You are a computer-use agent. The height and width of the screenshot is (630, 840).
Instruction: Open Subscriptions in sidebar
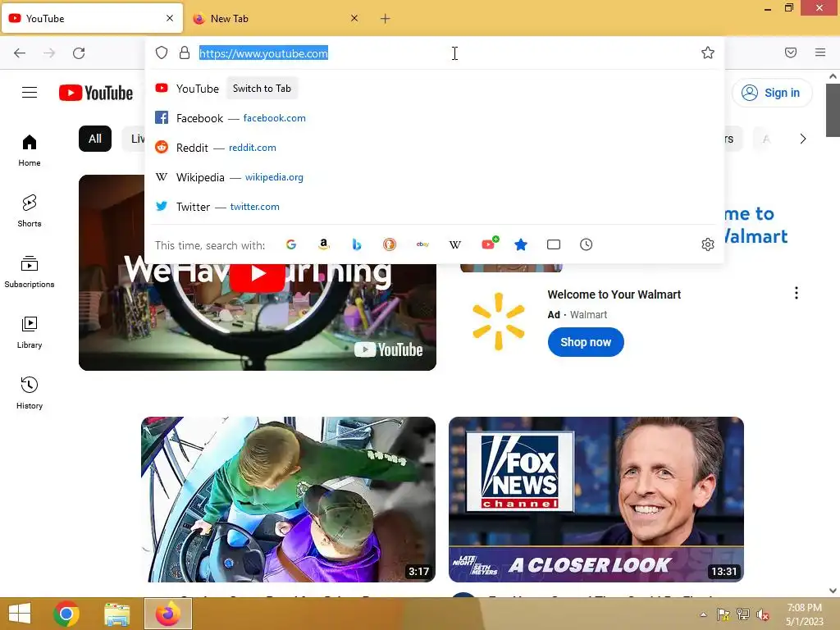30,272
